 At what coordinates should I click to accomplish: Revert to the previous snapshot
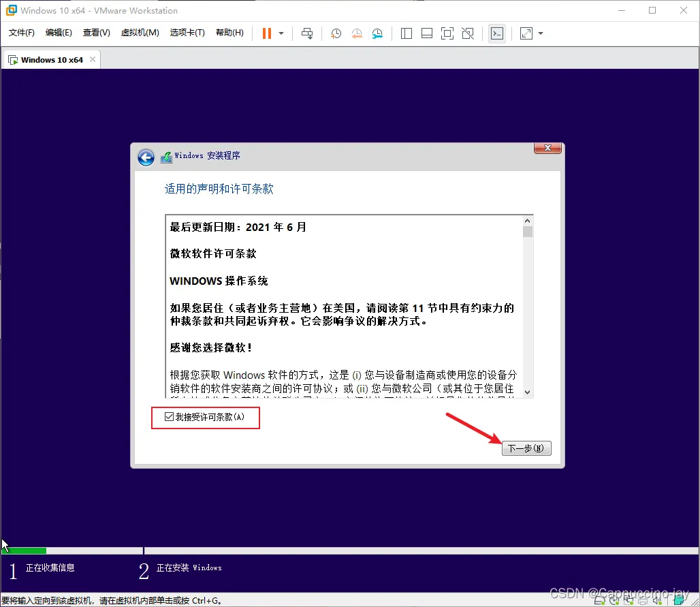pos(357,33)
